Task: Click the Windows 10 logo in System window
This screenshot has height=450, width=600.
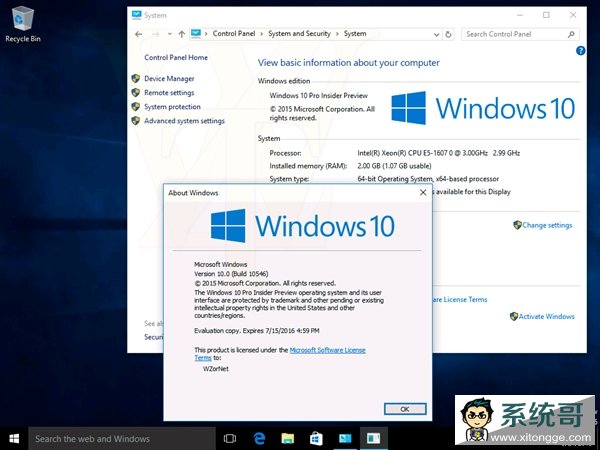Action: click(x=483, y=108)
